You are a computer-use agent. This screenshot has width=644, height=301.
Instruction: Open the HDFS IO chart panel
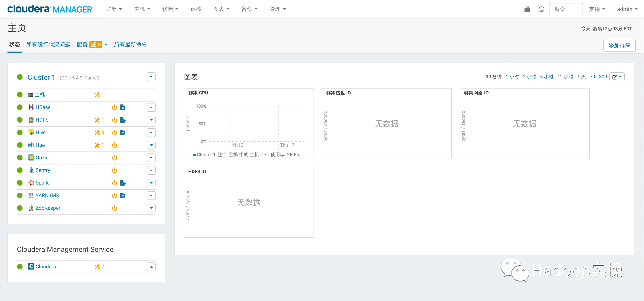click(249, 202)
